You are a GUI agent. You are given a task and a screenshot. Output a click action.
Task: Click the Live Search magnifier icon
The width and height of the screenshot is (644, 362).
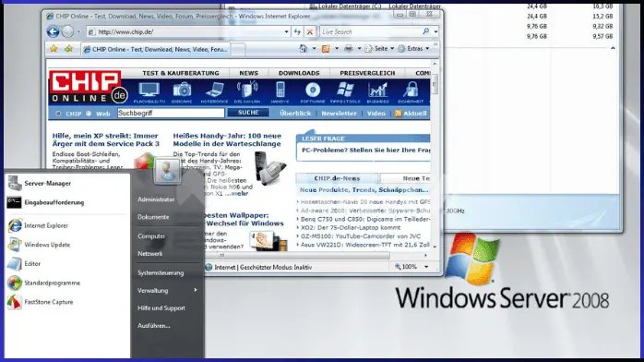click(425, 31)
